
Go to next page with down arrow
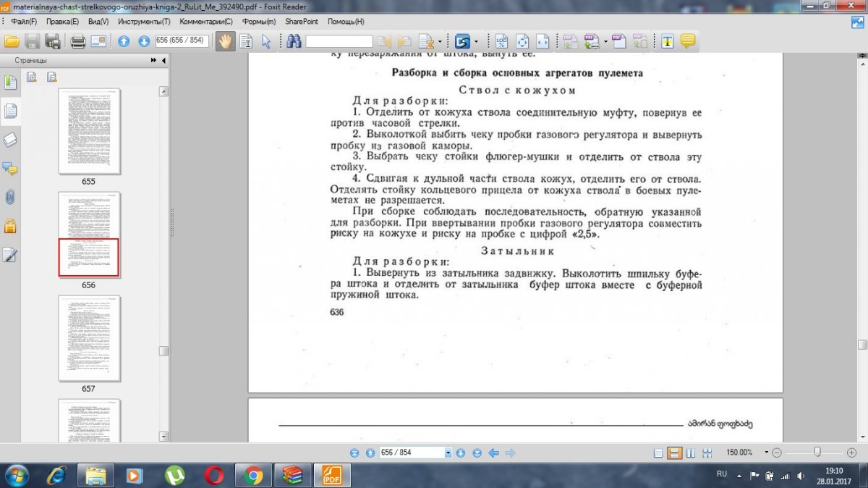pos(144,41)
